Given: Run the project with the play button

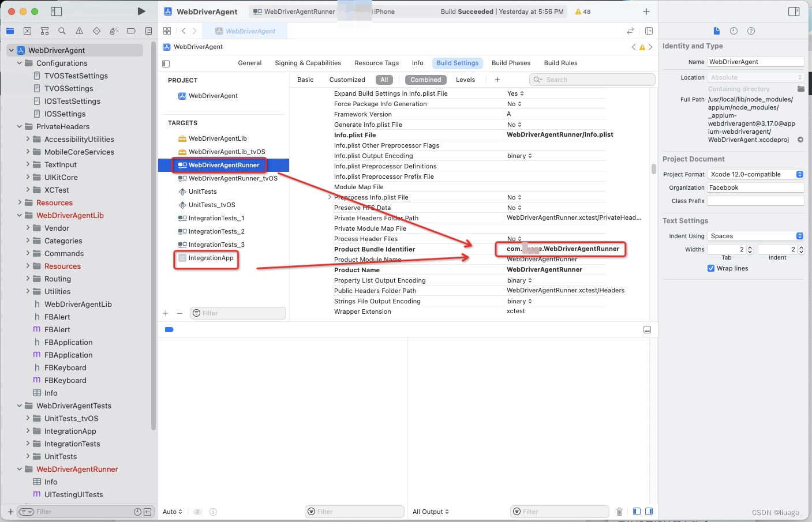Looking at the screenshot, I should point(141,12).
